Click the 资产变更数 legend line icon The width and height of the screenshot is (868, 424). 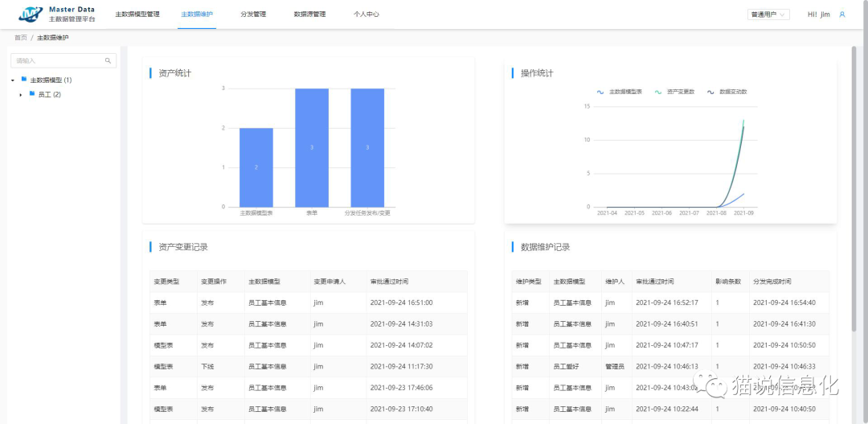click(x=658, y=92)
